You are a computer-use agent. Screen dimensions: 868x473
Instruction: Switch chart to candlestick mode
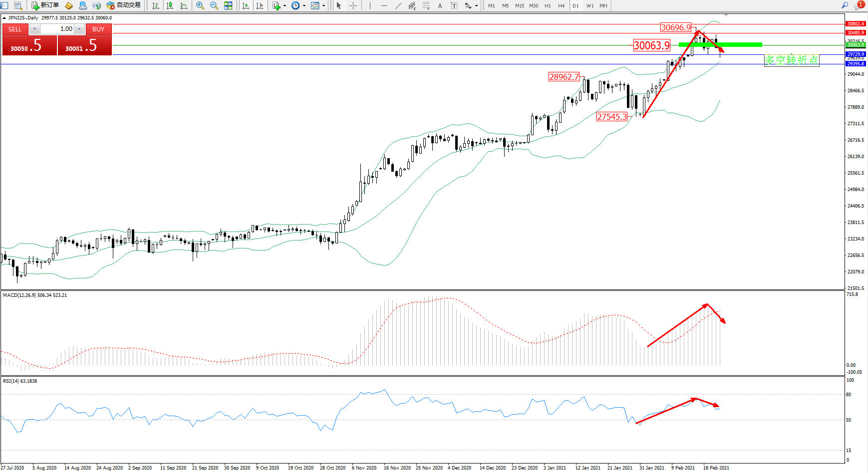tap(170, 5)
